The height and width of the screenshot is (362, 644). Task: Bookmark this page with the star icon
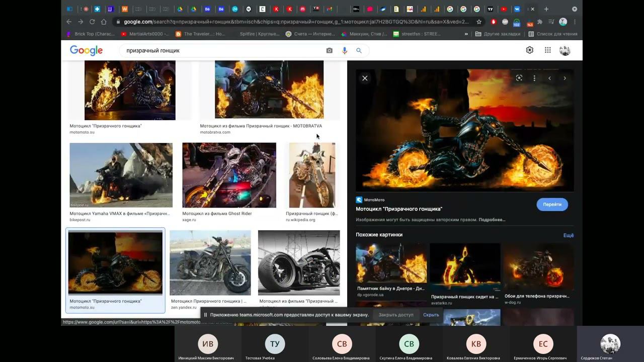tap(479, 22)
